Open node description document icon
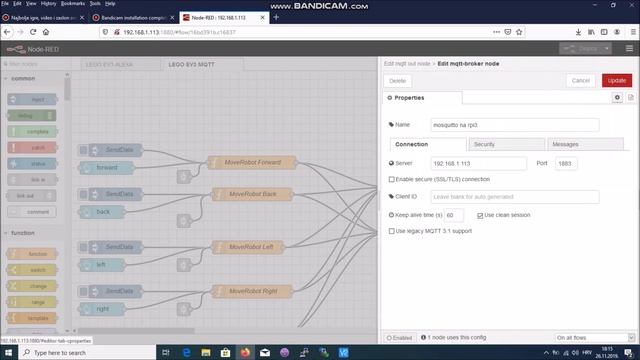 631,98
